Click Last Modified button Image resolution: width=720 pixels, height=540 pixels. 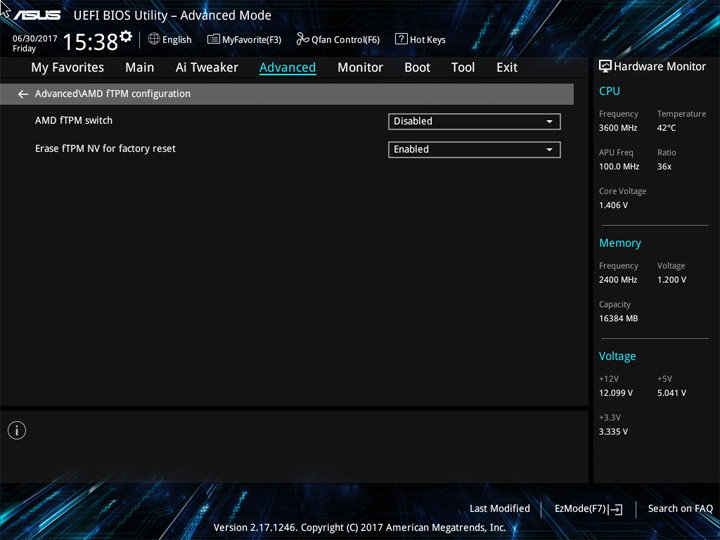point(500,509)
